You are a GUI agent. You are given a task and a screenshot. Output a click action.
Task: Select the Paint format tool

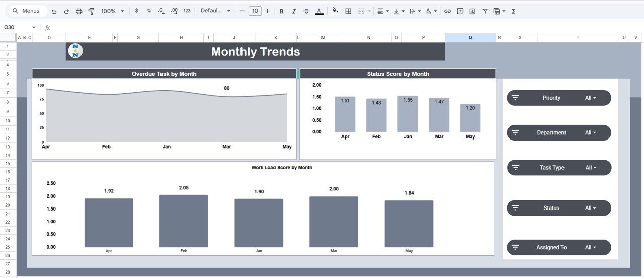(91, 11)
